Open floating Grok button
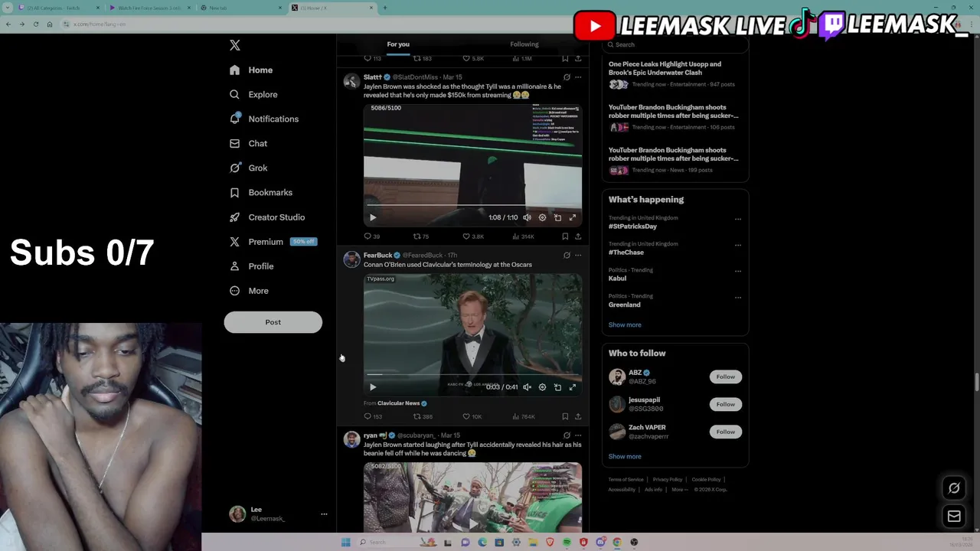Image resolution: width=980 pixels, height=551 pixels. pos(954,487)
